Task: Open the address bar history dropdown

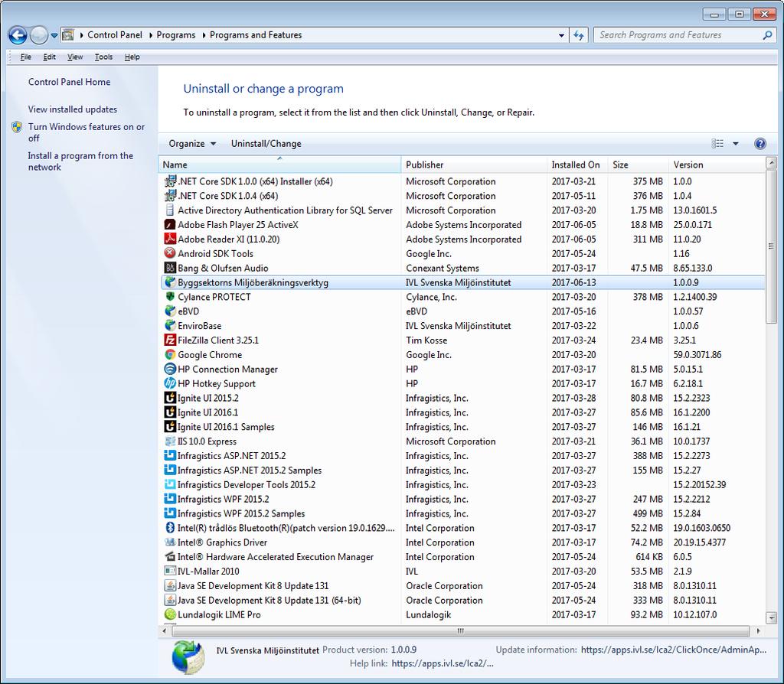Action: pos(561,35)
